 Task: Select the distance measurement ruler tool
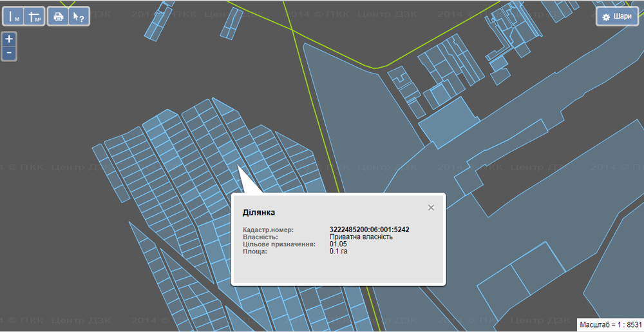13,17
